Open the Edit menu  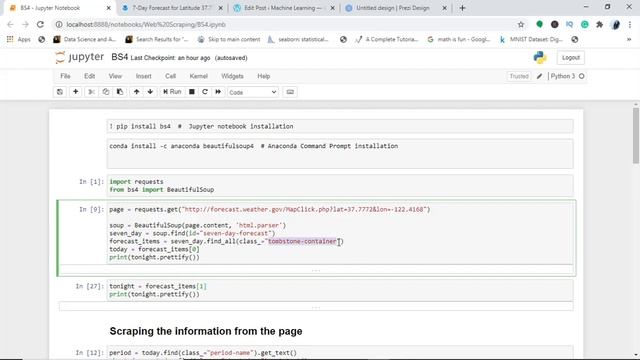[x=89, y=76]
